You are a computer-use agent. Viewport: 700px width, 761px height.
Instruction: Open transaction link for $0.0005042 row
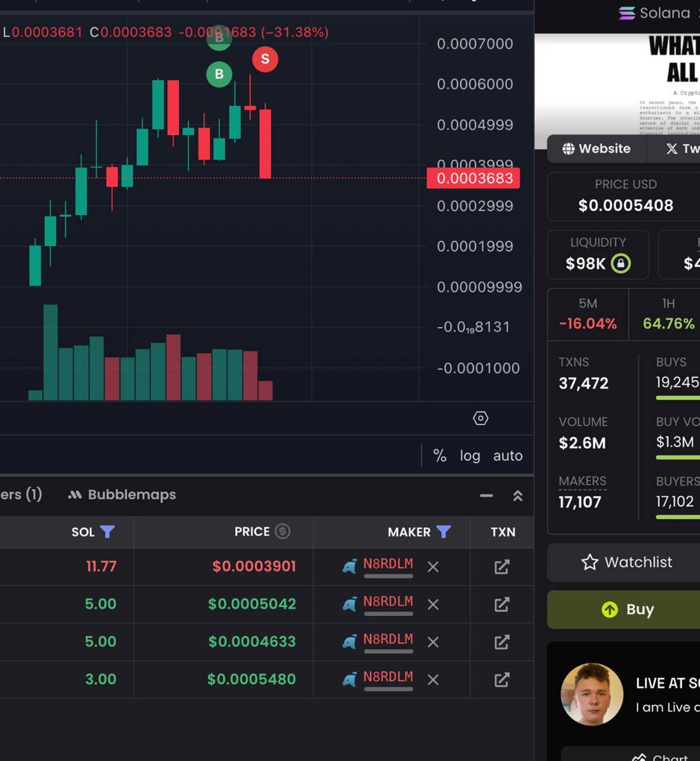(502, 604)
